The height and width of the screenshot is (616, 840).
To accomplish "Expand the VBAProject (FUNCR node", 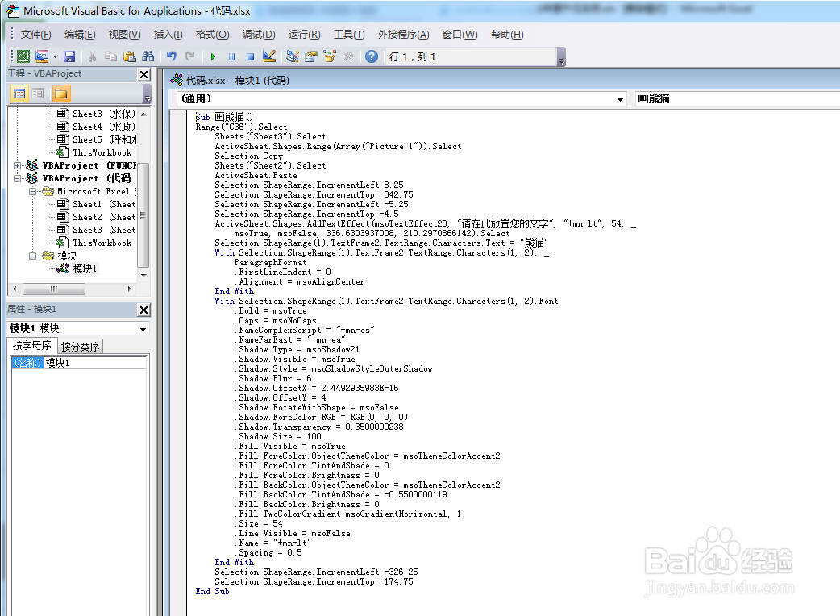I will (x=17, y=165).
